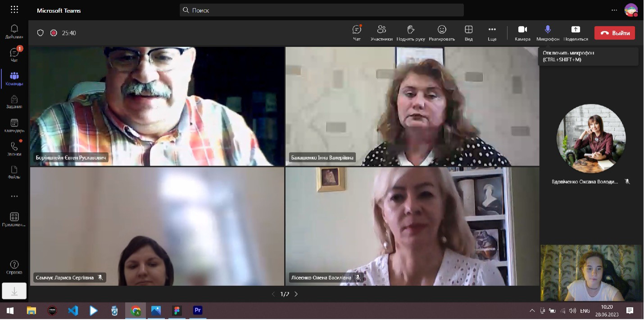Raise hand (Поднять руку)
The width and height of the screenshot is (644, 320).
click(x=411, y=33)
